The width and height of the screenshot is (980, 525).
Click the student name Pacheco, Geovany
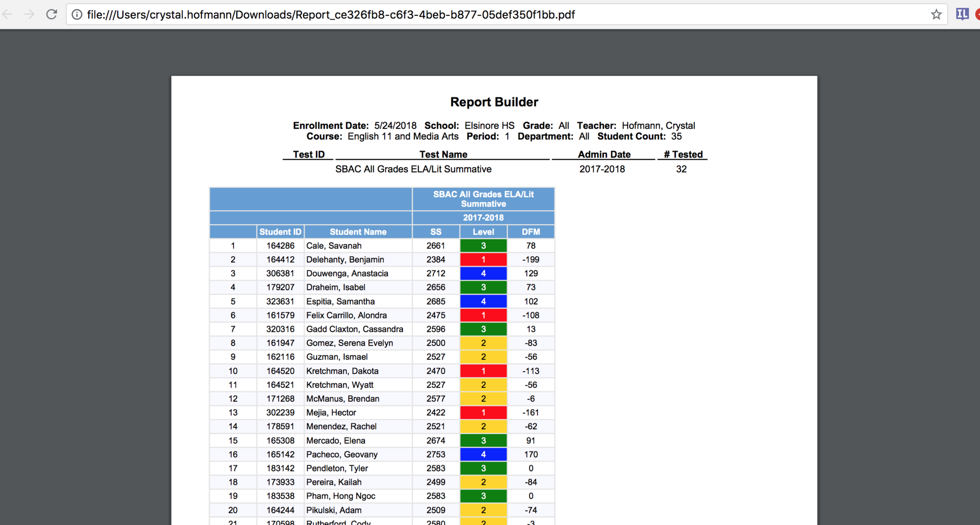342,455
